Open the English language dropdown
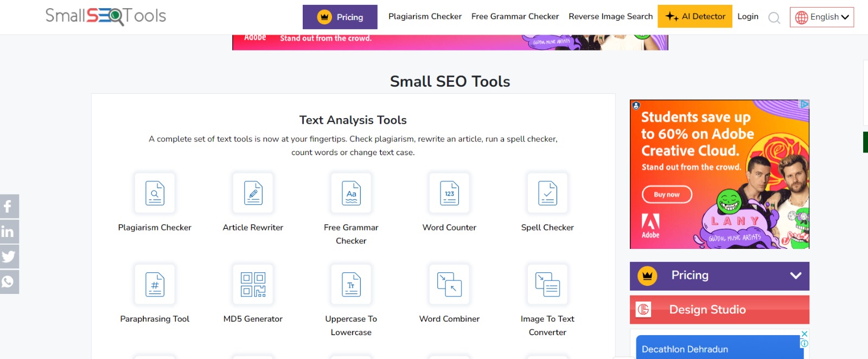 (x=822, y=17)
